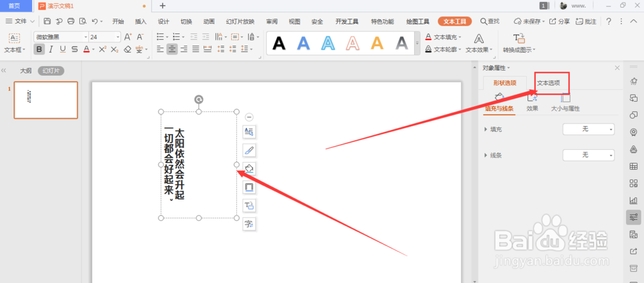Toggle Italic formatting
Image resolution: width=644 pixels, height=283 pixels.
(51, 50)
